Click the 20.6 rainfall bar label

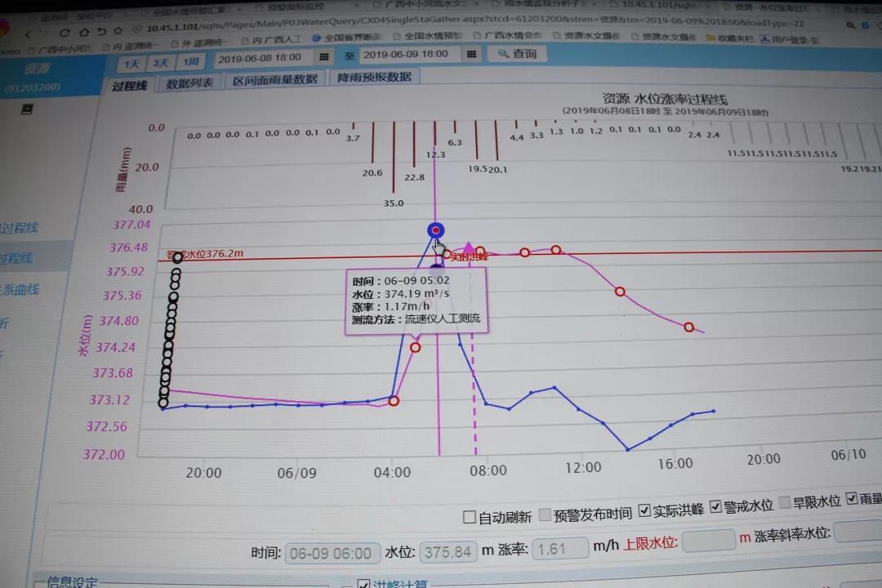pyautogui.click(x=372, y=173)
